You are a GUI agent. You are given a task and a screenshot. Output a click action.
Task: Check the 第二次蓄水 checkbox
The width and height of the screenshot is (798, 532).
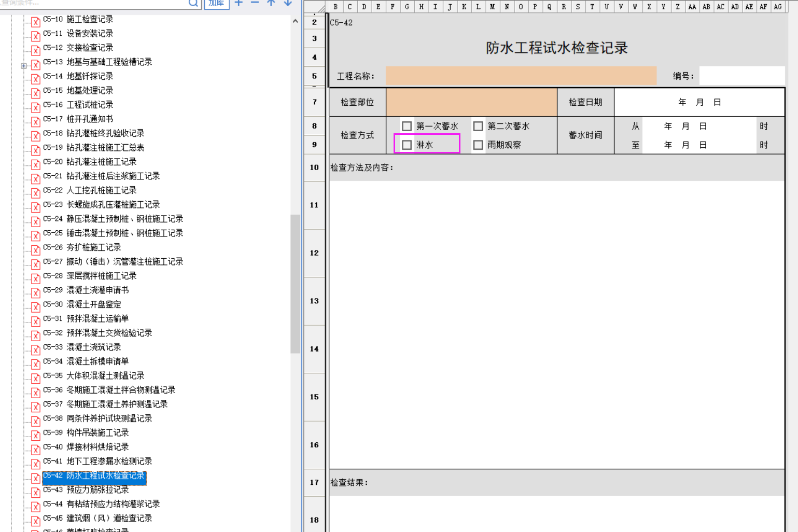tap(478, 126)
